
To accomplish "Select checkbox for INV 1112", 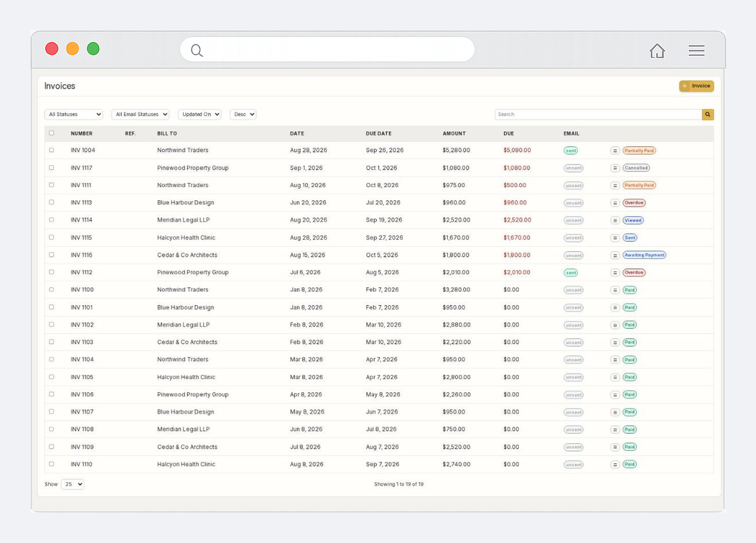I will (51, 272).
